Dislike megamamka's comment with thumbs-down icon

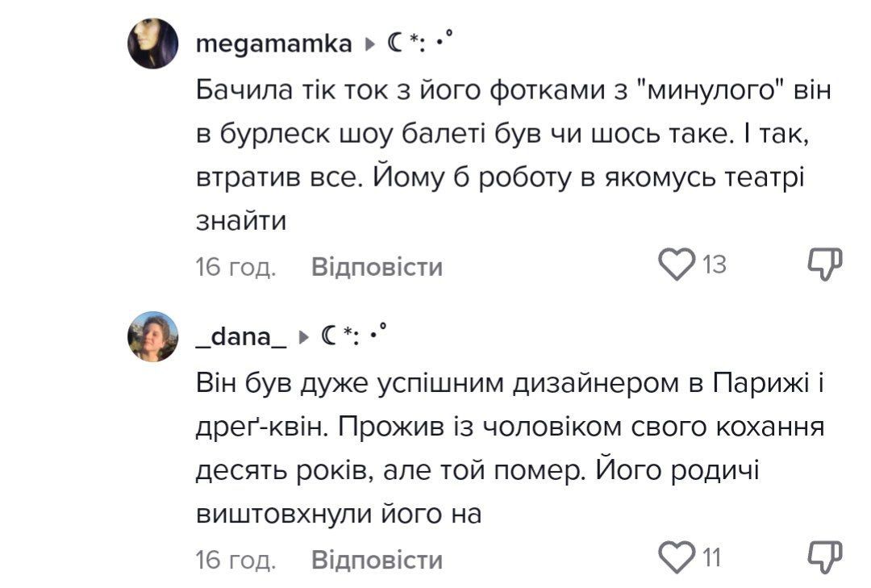pos(824,264)
